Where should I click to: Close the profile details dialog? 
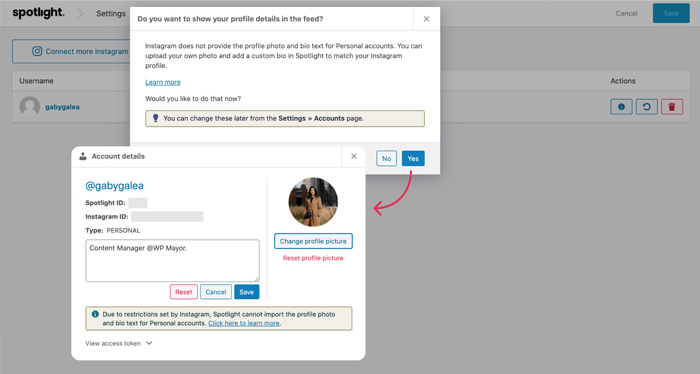(x=426, y=19)
